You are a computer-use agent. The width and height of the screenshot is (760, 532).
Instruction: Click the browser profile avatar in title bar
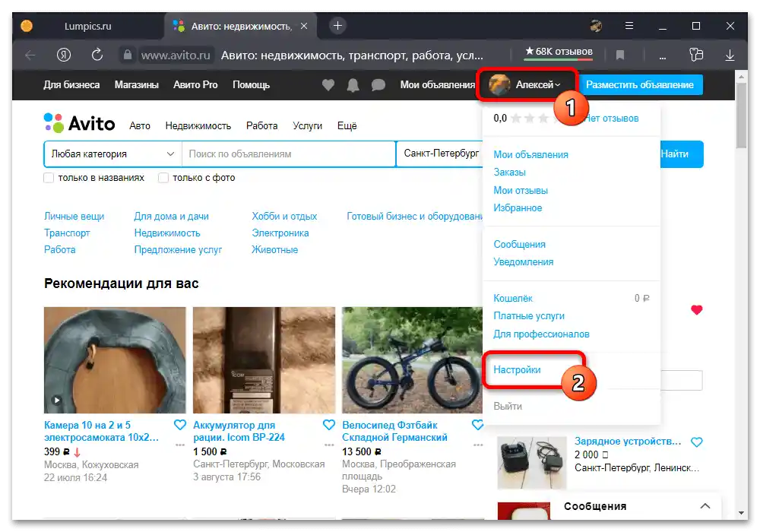pyautogui.click(x=596, y=26)
